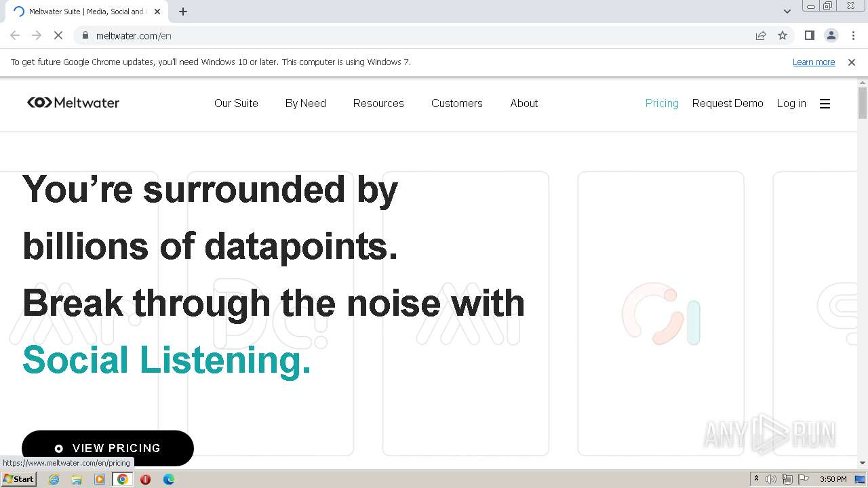
Task: Open the network status tray icon
Action: 787,479
